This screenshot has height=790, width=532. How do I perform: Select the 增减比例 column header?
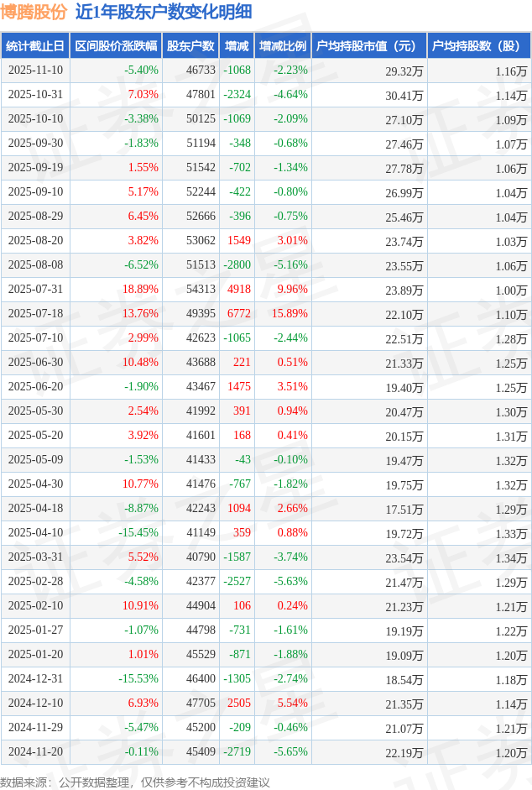tap(283, 46)
